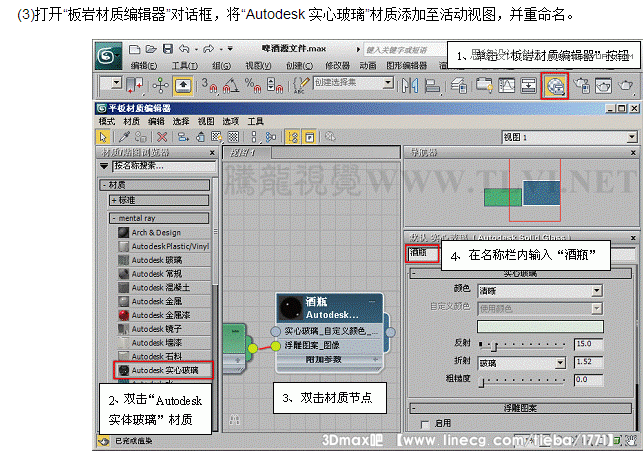Delete selected with red X icon
This screenshot has width=643, height=457.
[162, 137]
